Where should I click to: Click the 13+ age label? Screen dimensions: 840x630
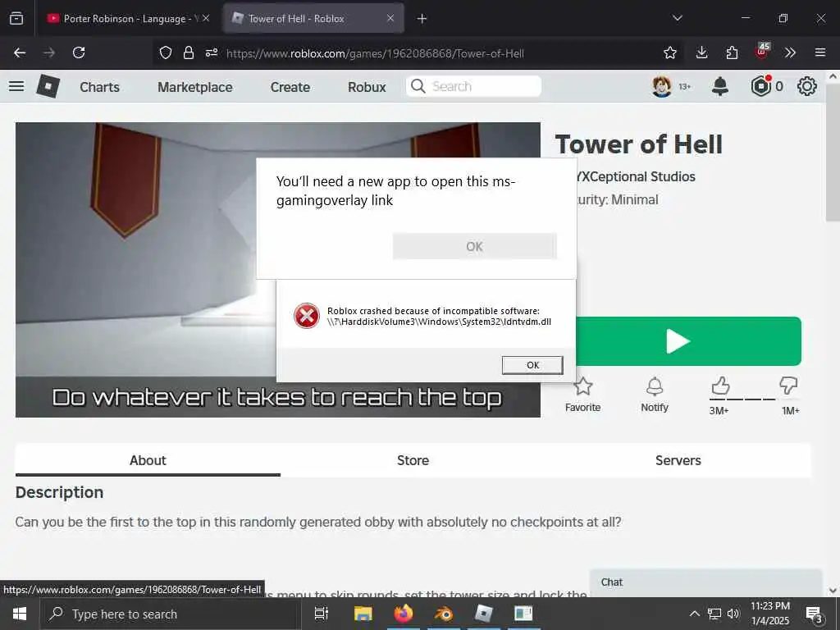click(685, 86)
